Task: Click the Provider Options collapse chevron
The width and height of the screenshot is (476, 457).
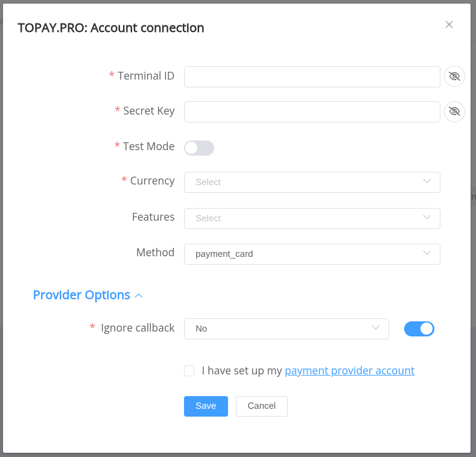Action: click(139, 296)
